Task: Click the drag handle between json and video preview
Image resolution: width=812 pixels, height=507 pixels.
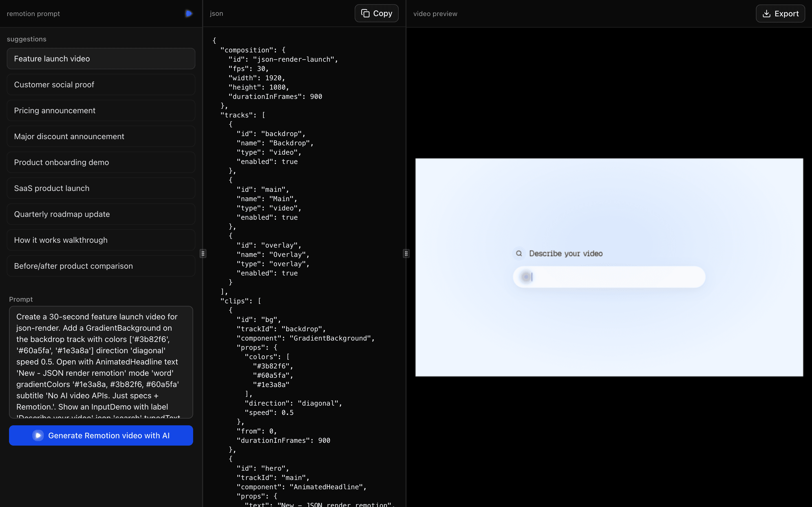Action: pyautogui.click(x=406, y=253)
